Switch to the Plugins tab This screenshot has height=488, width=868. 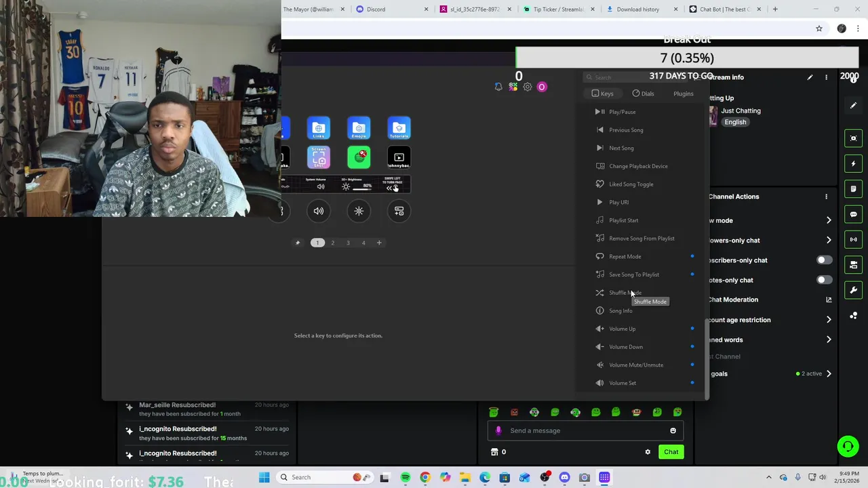point(683,94)
